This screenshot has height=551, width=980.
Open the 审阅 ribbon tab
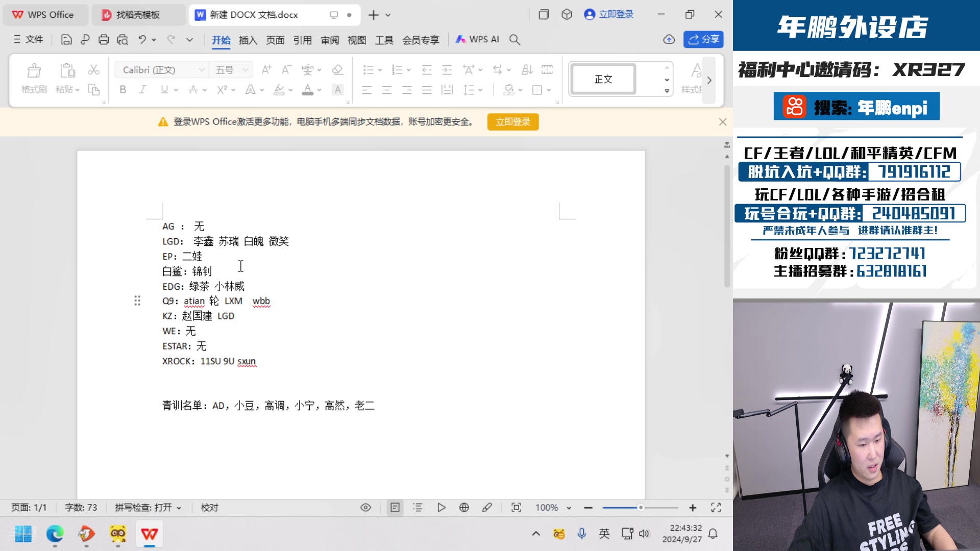coord(330,40)
